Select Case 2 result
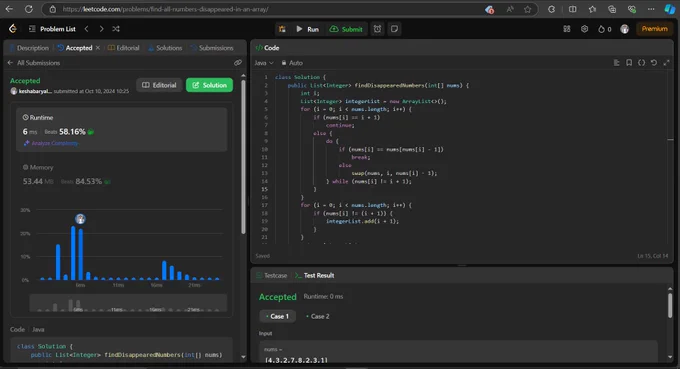Screen dimensions: 680x369 318,316
